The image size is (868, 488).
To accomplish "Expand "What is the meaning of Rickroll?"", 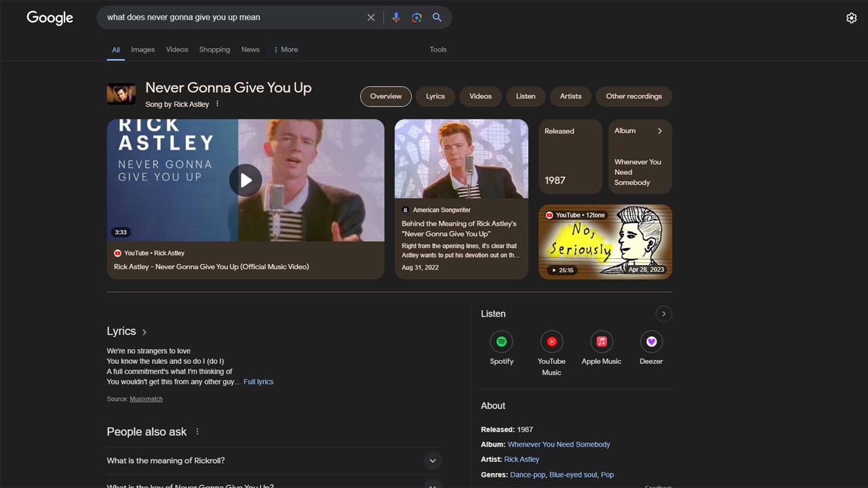I will click(x=432, y=461).
